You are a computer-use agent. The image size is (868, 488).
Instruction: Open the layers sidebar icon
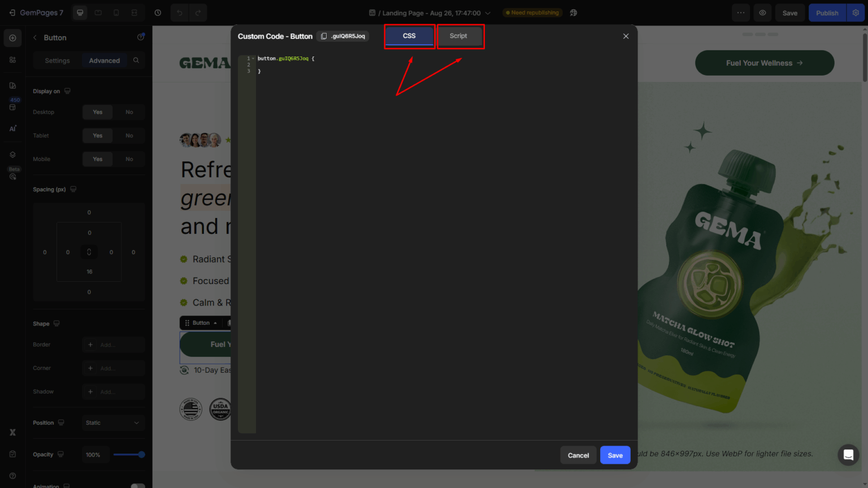point(12,155)
